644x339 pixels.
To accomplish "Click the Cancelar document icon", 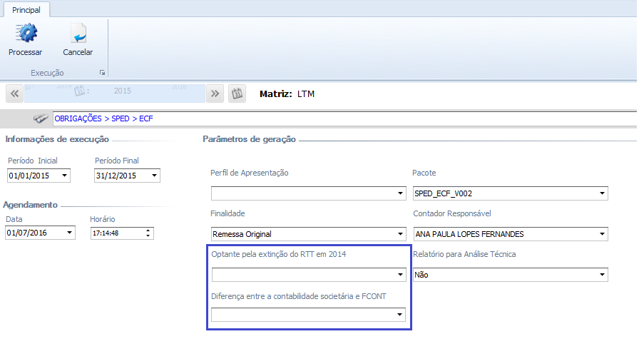I will pos(78,34).
